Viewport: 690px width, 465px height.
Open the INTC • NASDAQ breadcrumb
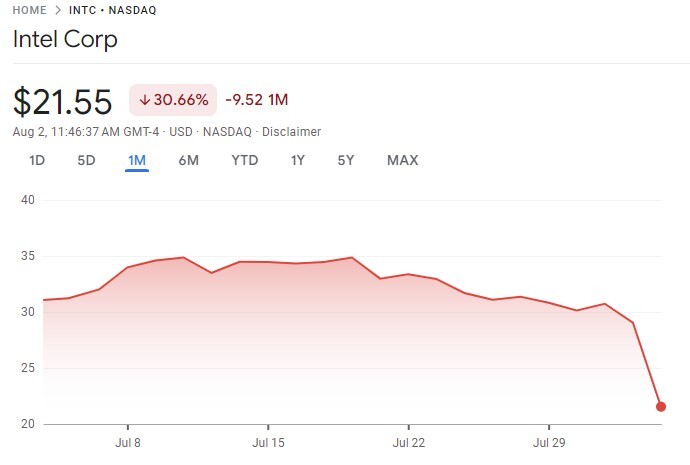pos(111,10)
